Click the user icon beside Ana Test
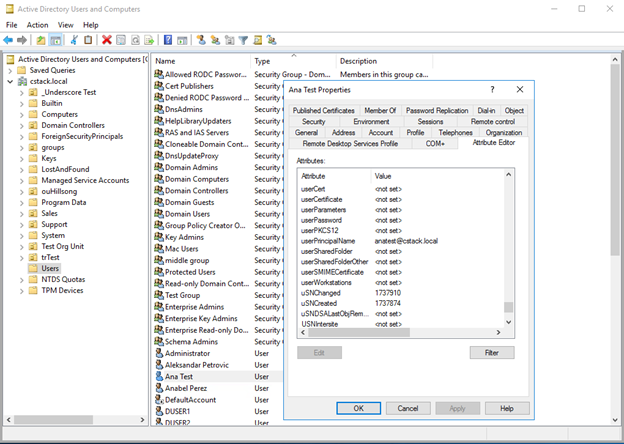This screenshot has height=444, width=624. click(159, 376)
